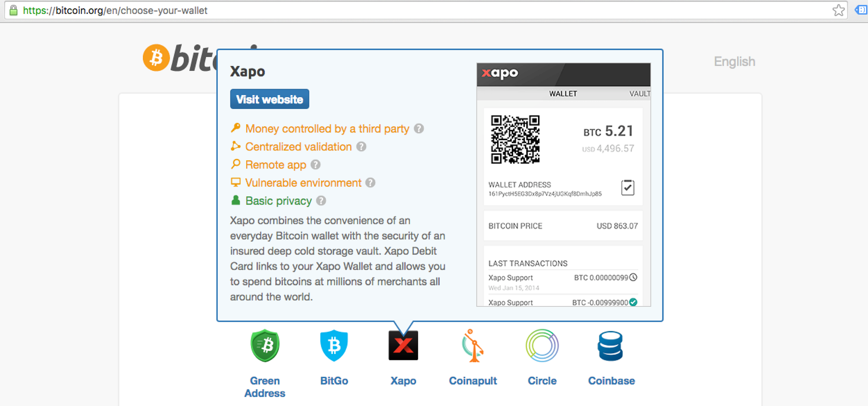Click the 'Basic privacy' label
Screen dimensions: 868x406
(279, 201)
